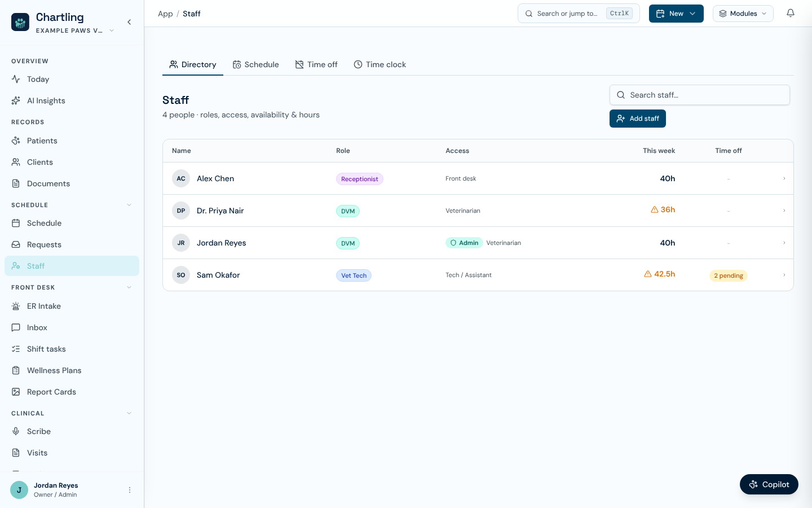Click the Add staff button
This screenshot has height=508, width=812.
pyautogui.click(x=638, y=119)
